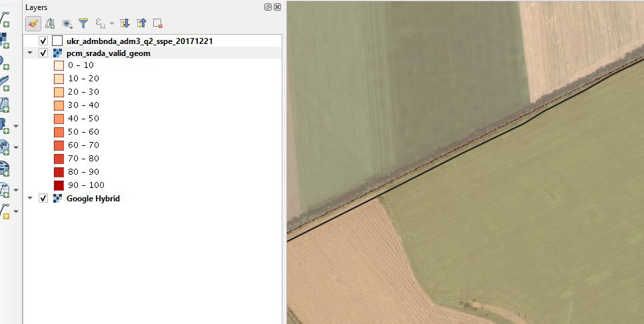Image resolution: width=644 pixels, height=324 pixels.
Task: Click the "20 - 30" legend label
Action: pos(83,92)
